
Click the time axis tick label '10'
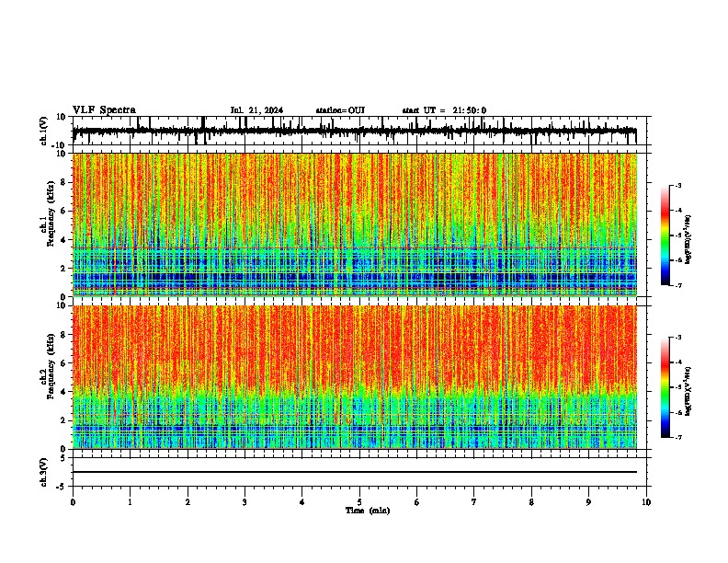click(646, 502)
